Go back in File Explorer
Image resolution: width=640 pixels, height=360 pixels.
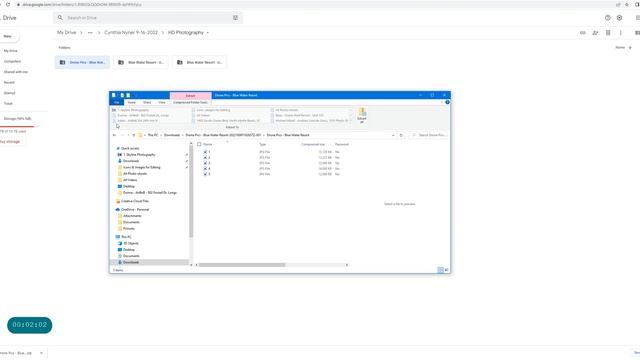pyautogui.click(x=114, y=135)
